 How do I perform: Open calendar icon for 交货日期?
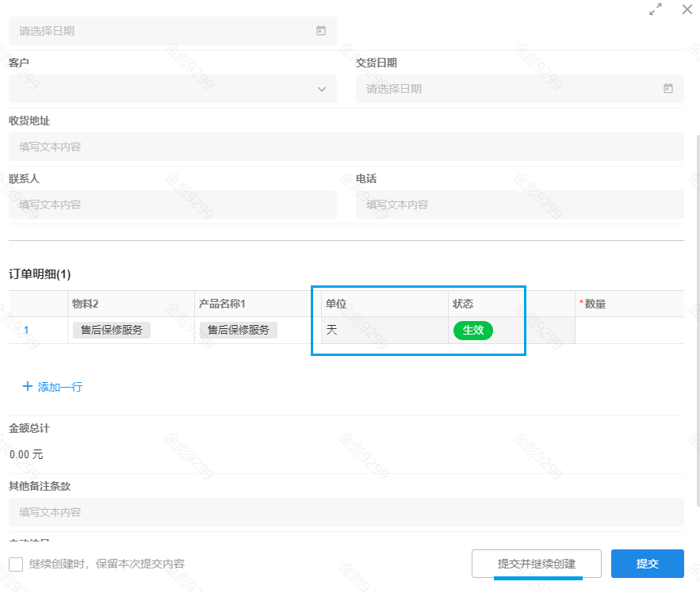668,89
